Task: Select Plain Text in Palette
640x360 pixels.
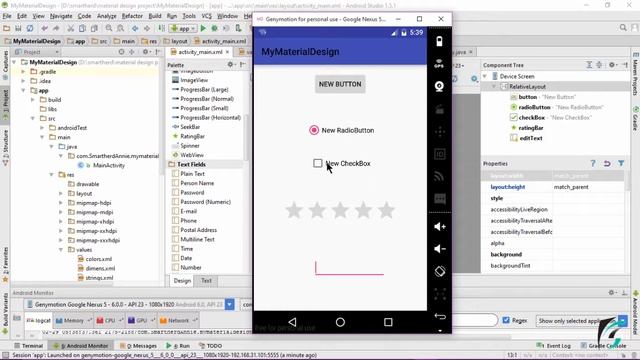Action: point(192,174)
